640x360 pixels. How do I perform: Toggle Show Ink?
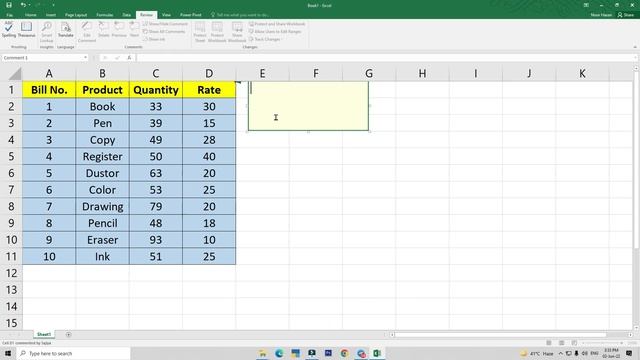(154, 39)
